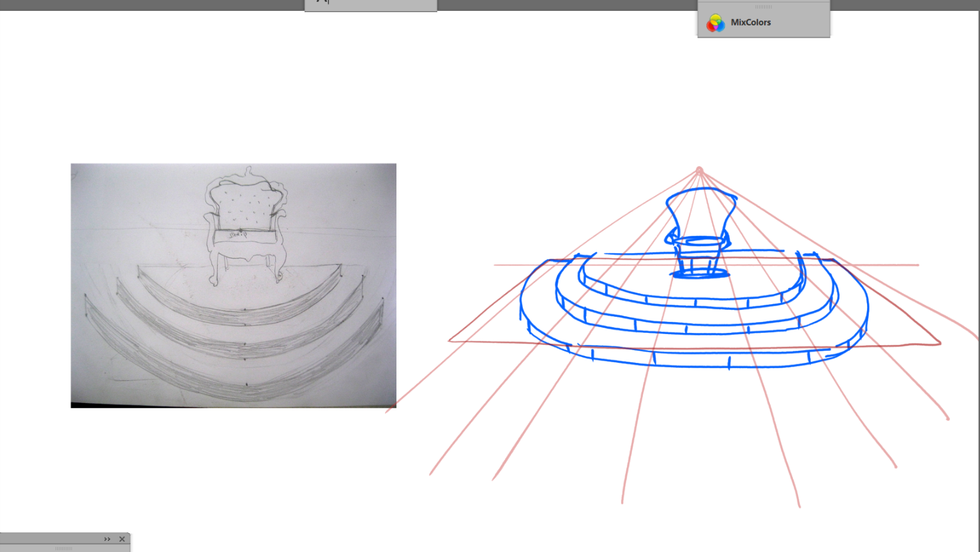Click the grip handle on bottom-left panel
The image size is (980, 552).
point(64,548)
